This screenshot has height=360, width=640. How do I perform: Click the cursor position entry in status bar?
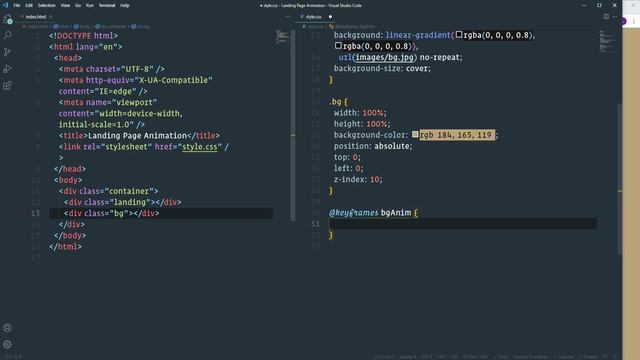click(x=383, y=357)
